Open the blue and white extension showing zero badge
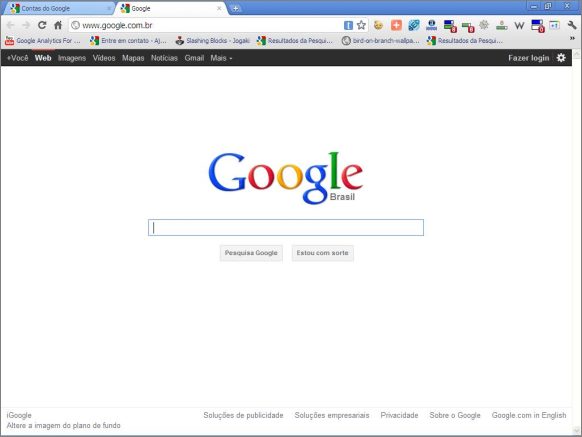The height and width of the screenshot is (437, 582). point(537,26)
